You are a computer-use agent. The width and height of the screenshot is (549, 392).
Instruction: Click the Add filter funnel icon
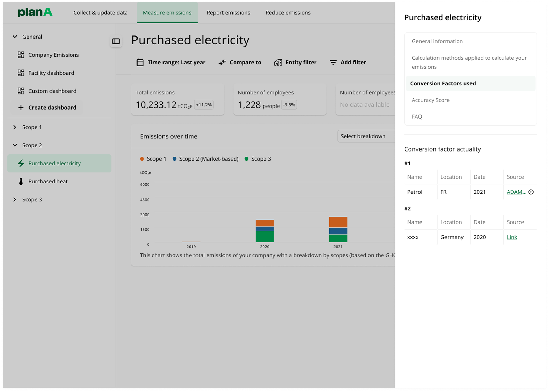333,62
